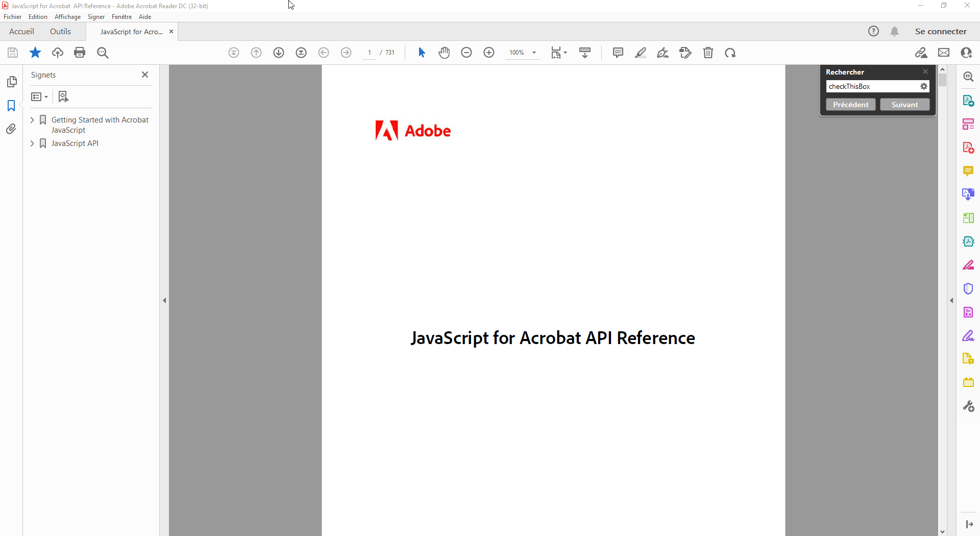Click Se connecter to sign in
The width and height of the screenshot is (980, 536).
click(941, 31)
